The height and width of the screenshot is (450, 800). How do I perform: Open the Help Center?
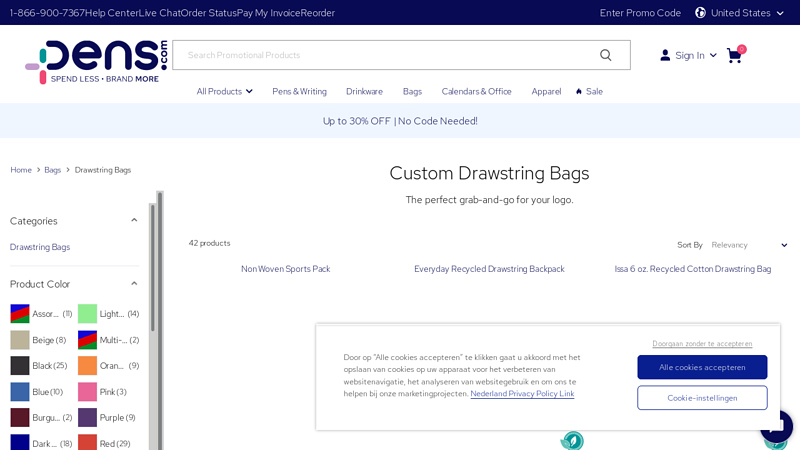pyautogui.click(x=111, y=13)
